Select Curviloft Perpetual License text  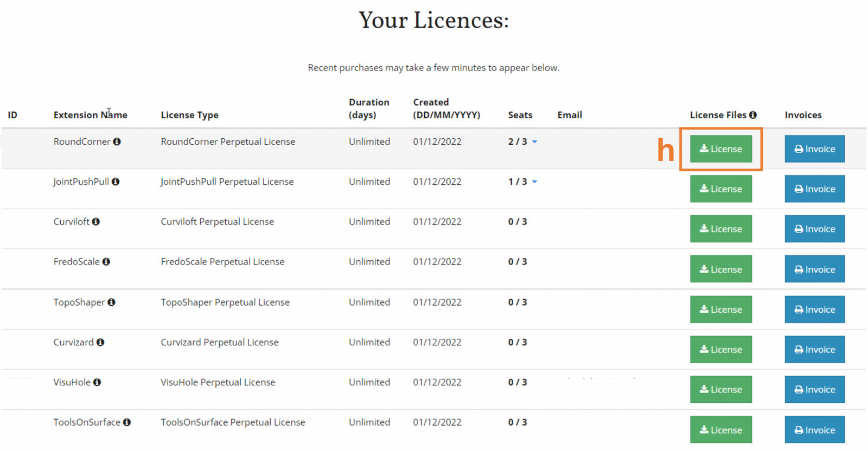pos(217,222)
